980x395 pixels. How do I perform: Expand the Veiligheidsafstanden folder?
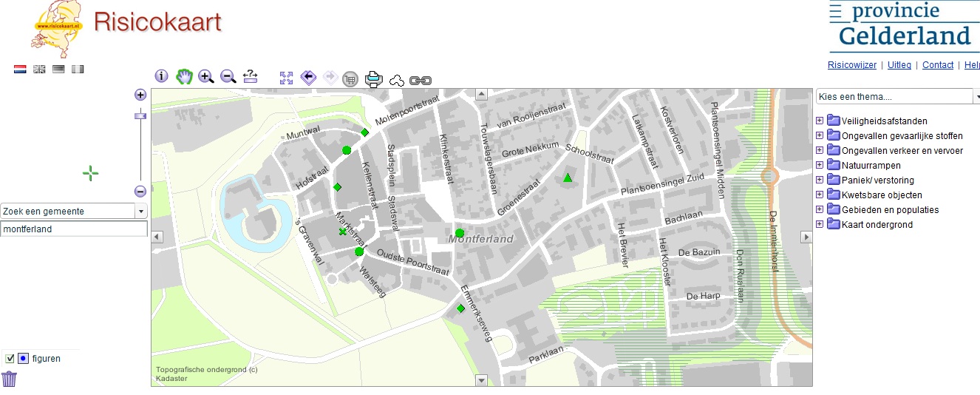pos(820,121)
